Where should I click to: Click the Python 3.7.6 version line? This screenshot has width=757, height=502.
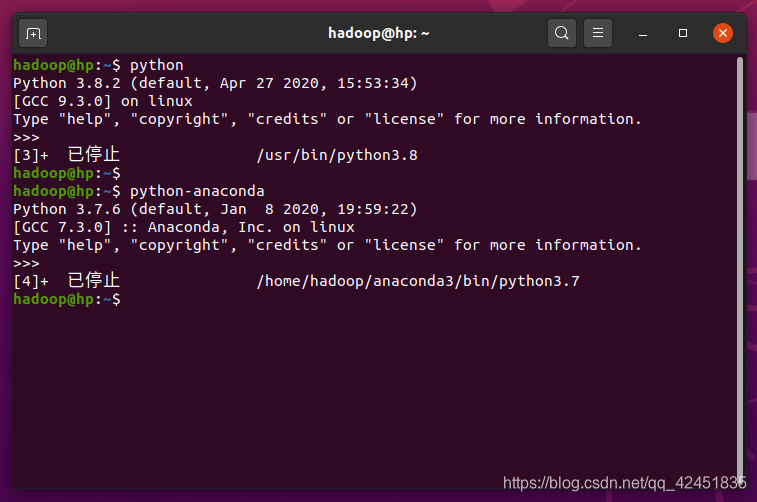(x=215, y=209)
